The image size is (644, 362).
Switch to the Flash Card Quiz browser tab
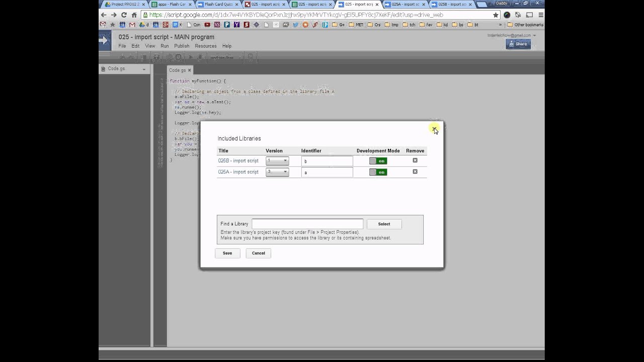pyautogui.click(x=219, y=4)
